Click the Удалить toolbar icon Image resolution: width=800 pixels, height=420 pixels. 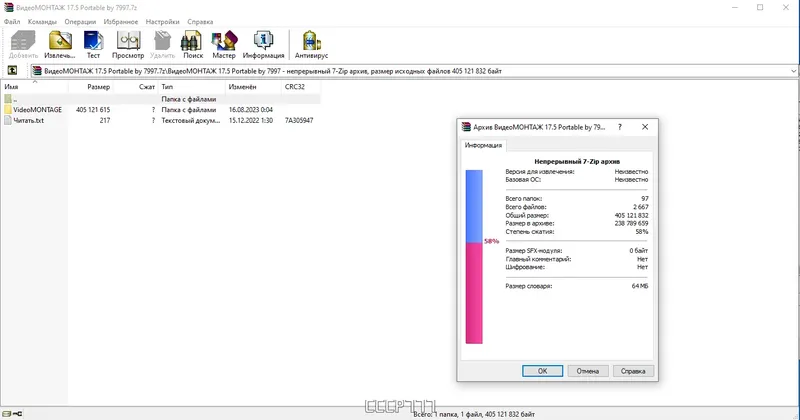[x=162, y=41]
